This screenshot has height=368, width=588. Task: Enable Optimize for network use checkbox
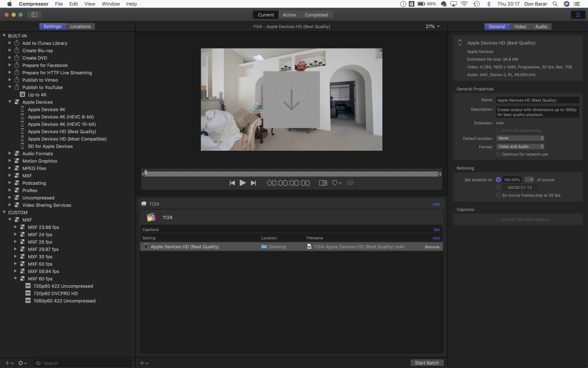tap(498, 154)
